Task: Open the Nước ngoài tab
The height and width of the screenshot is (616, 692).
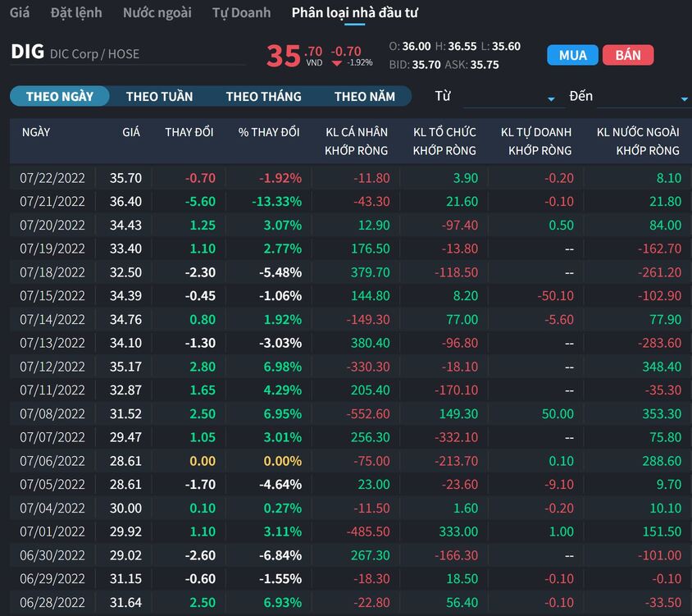Action: coord(157,12)
